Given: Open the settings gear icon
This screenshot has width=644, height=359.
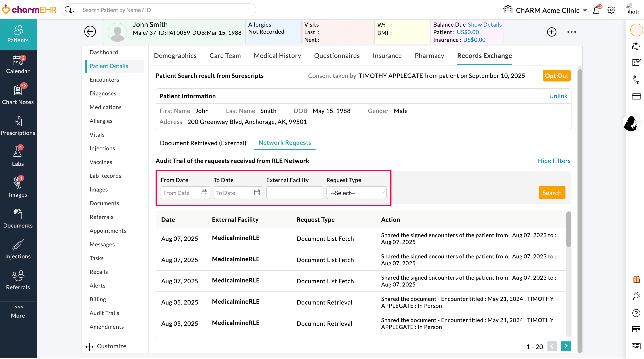Looking at the screenshot, I should click(611, 10).
